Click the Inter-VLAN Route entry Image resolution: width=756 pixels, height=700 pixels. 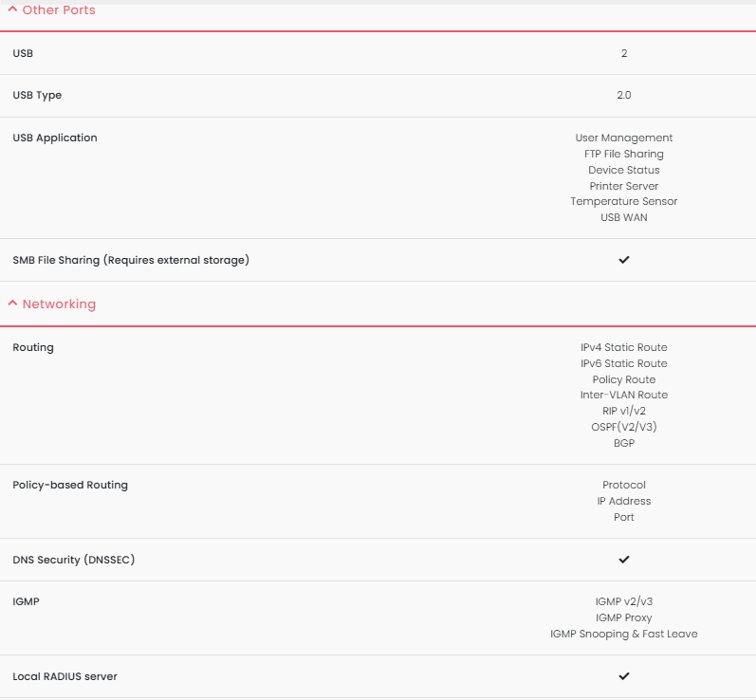tap(624, 395)
